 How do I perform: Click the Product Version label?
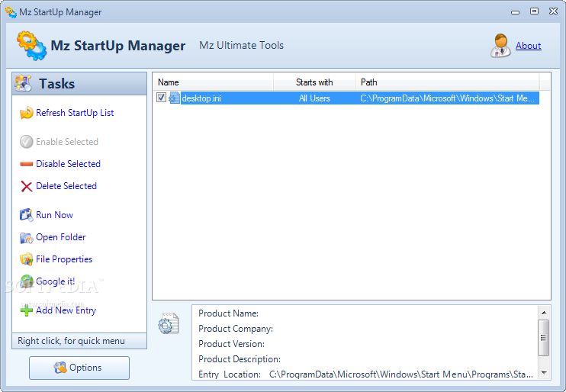tap(231, 344)
